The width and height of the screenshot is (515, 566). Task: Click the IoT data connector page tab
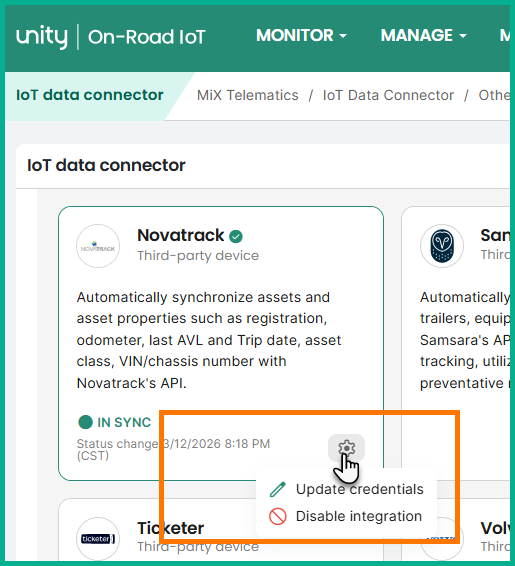pyautogui.click(x=90, y=95)
